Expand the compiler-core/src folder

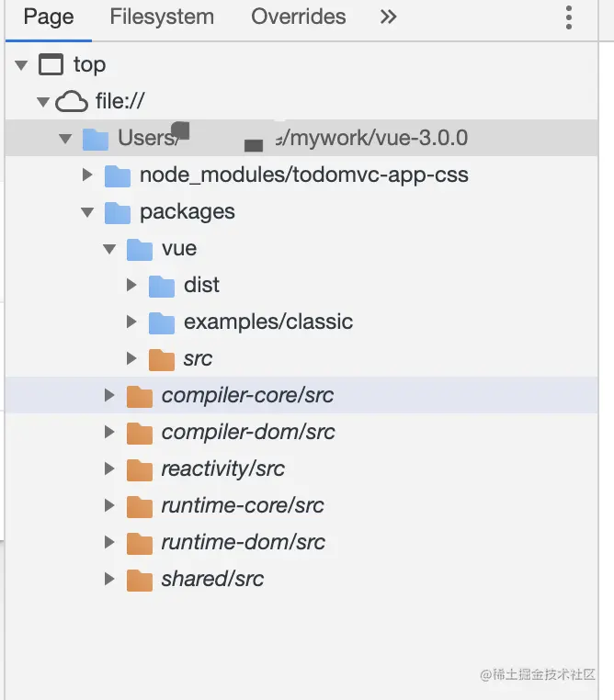coord(109,395)
